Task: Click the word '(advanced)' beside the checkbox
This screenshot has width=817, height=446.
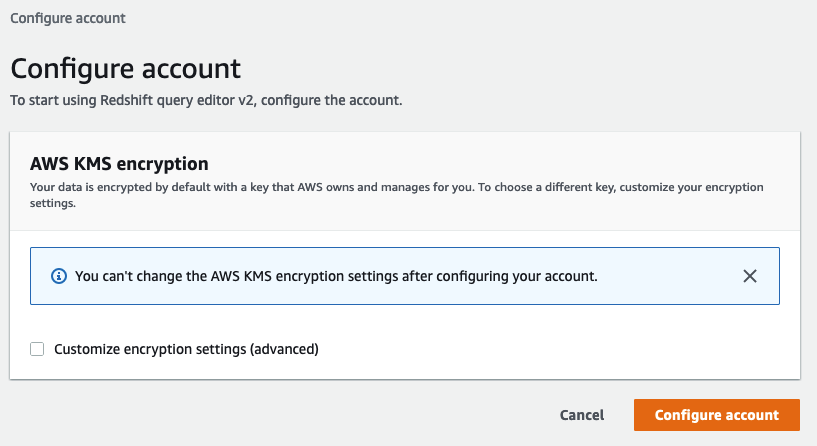Action: (x=284, y=349)
